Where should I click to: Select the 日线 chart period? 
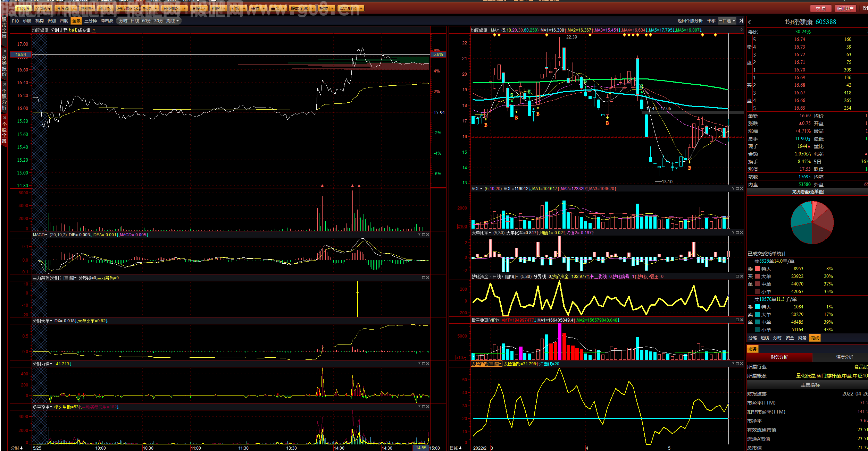click(135, 21)
